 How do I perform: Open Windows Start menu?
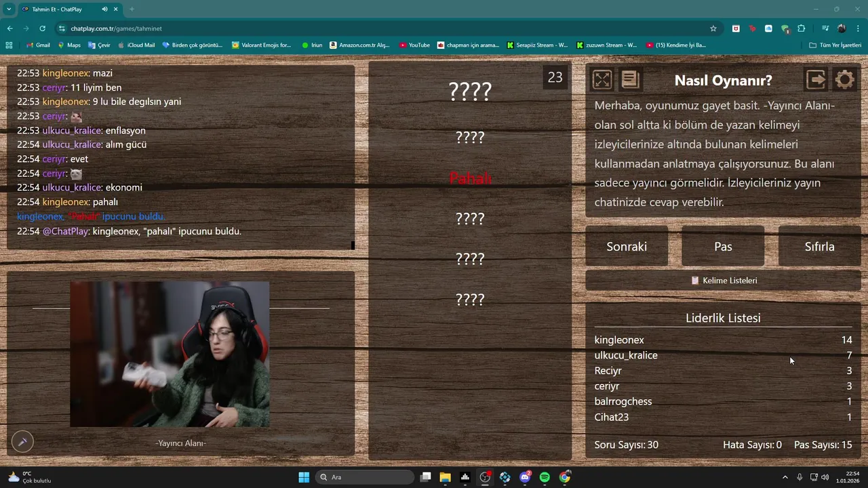[304, 477]
